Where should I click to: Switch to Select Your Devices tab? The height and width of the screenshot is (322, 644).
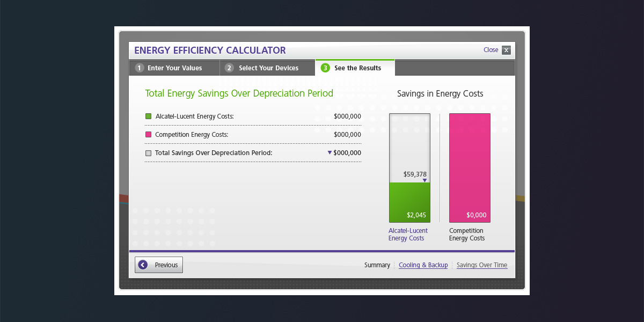coord(268,68)
